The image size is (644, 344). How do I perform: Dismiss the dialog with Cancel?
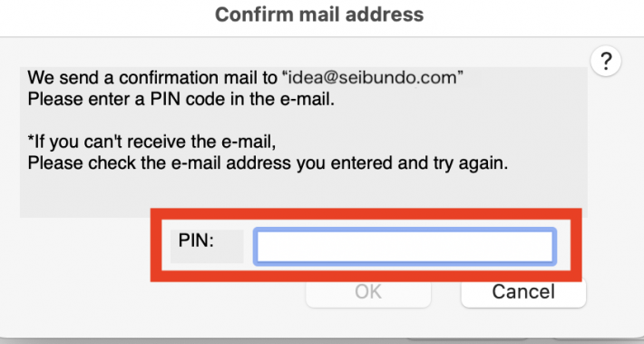coord(523,292)
